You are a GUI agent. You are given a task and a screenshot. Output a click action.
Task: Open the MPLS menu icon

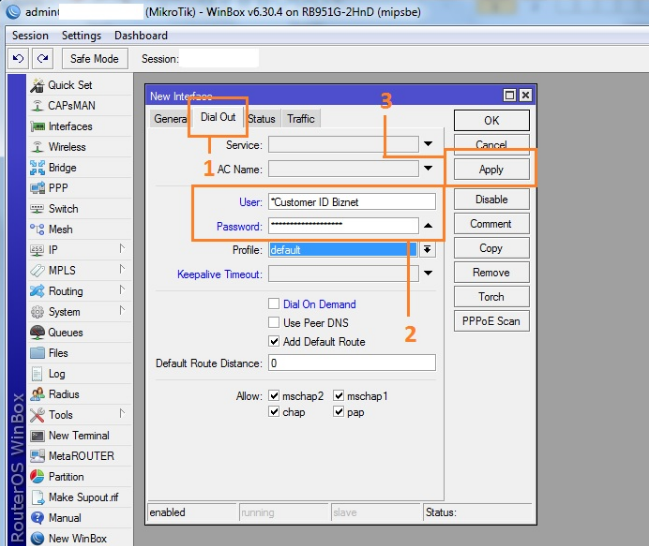coord(37,270)
